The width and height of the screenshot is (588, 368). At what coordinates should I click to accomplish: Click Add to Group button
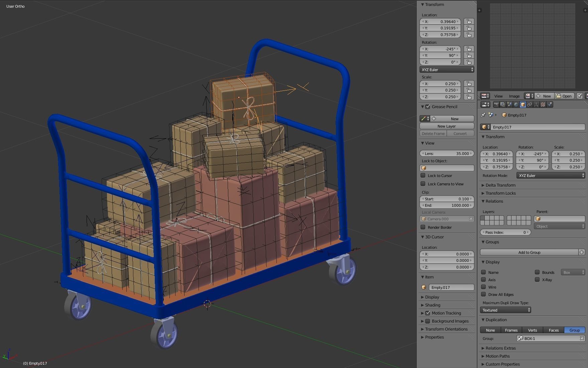[529, 252]
